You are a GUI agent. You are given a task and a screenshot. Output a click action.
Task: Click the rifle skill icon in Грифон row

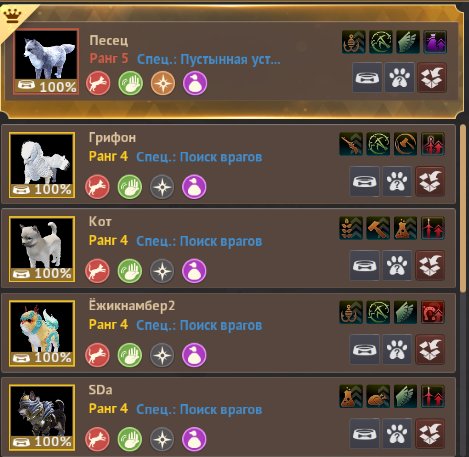[351, 144]
